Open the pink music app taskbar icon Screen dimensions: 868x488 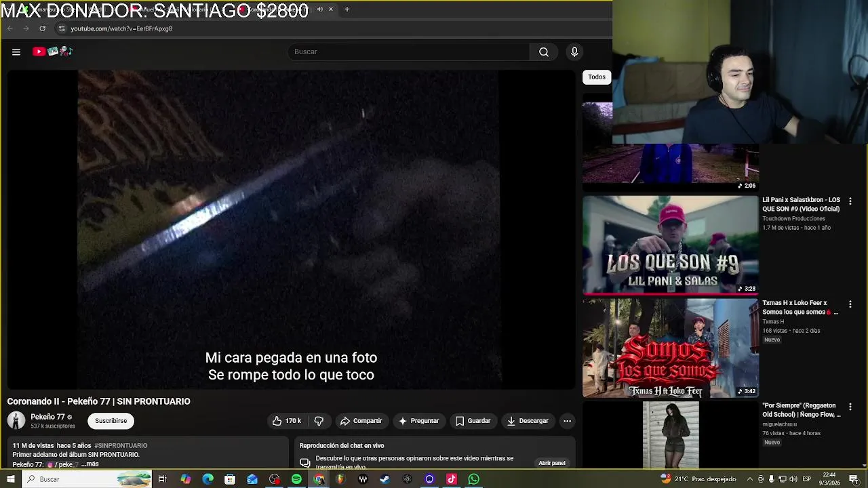(x=452, y=479)
